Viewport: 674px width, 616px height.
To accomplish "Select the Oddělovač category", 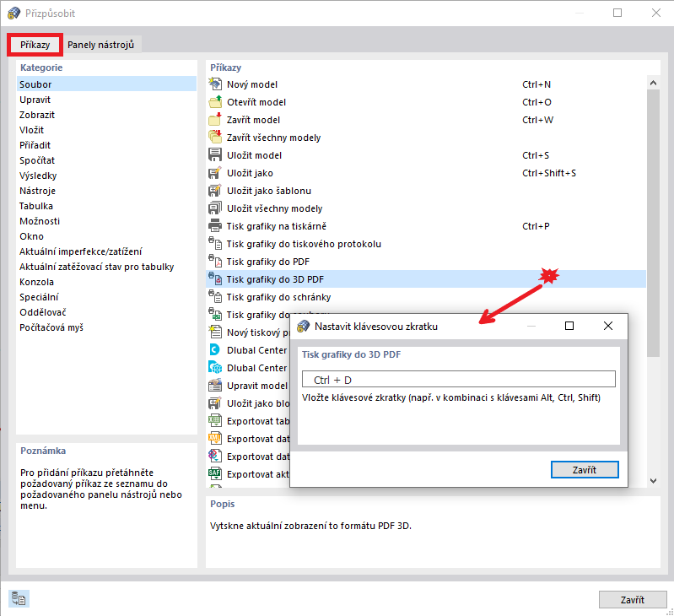I will [x=106, y=312].
